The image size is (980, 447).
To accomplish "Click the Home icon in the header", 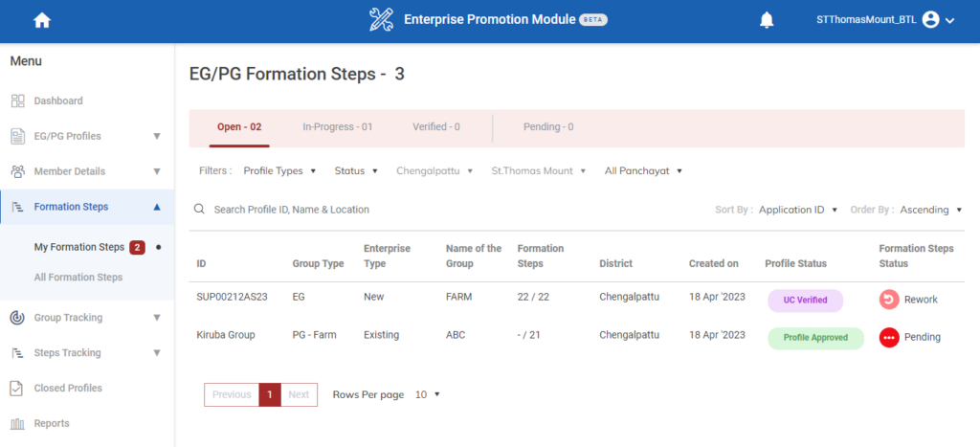I will coord(41,20).
